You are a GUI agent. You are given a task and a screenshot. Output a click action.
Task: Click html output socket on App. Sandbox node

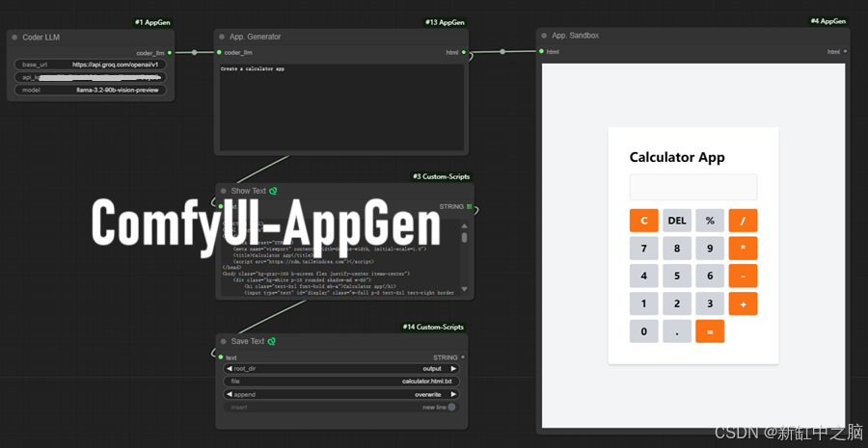click(x=845, y=51)
